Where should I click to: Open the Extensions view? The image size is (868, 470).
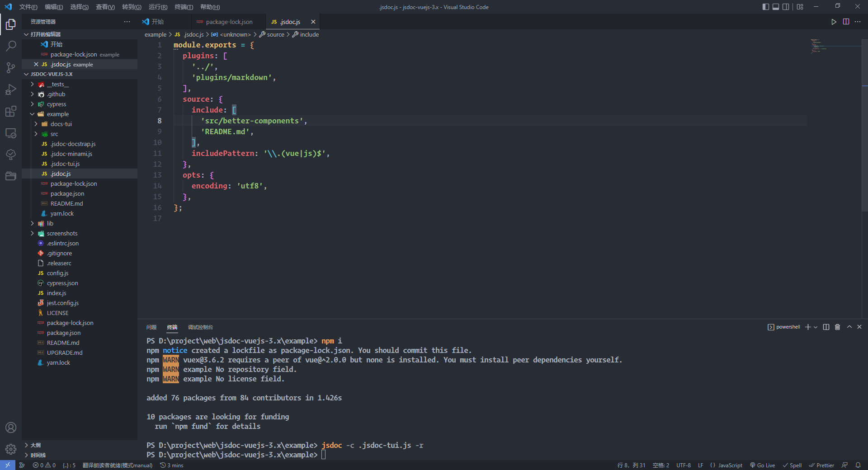click(11, 111)
